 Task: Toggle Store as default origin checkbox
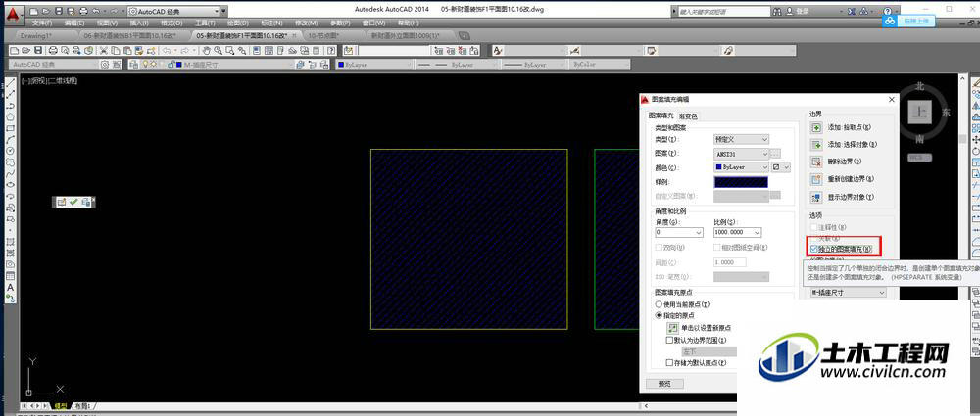tap(669, 363)
